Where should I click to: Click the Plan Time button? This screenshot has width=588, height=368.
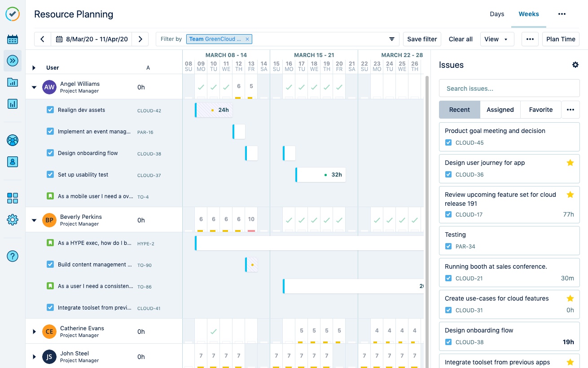[561, 39]
